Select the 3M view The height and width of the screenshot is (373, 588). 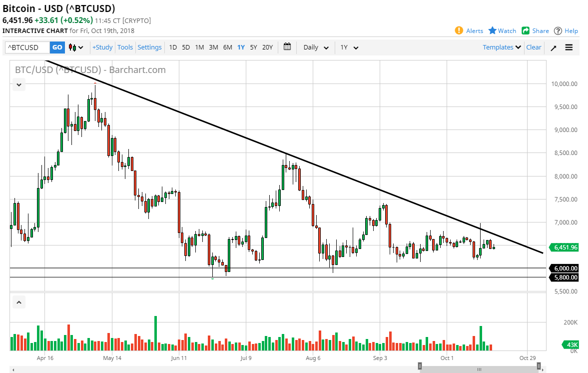click(213, 47)
